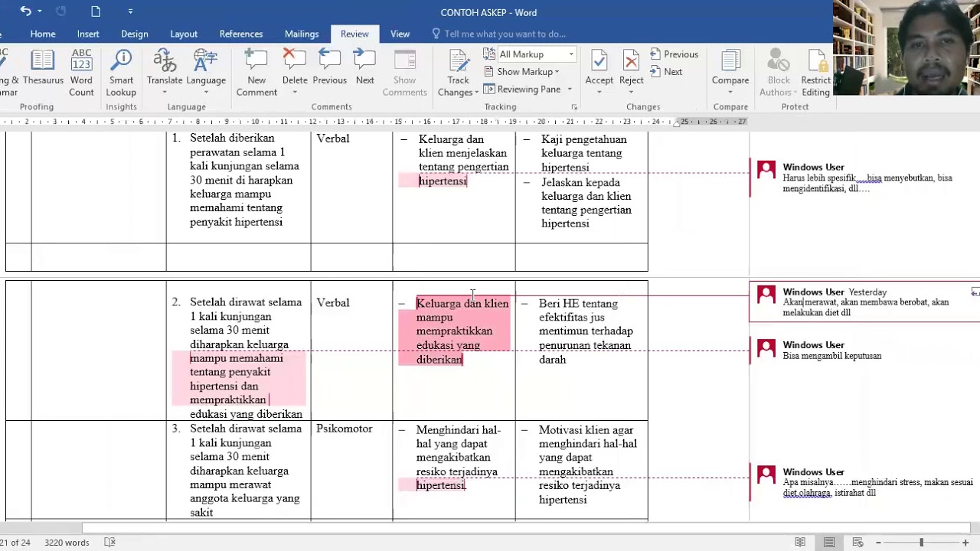Click '3220 words' in status bar
Image resolution: width=980 pixels, height=551 pixels.
(x=67, y=543)
